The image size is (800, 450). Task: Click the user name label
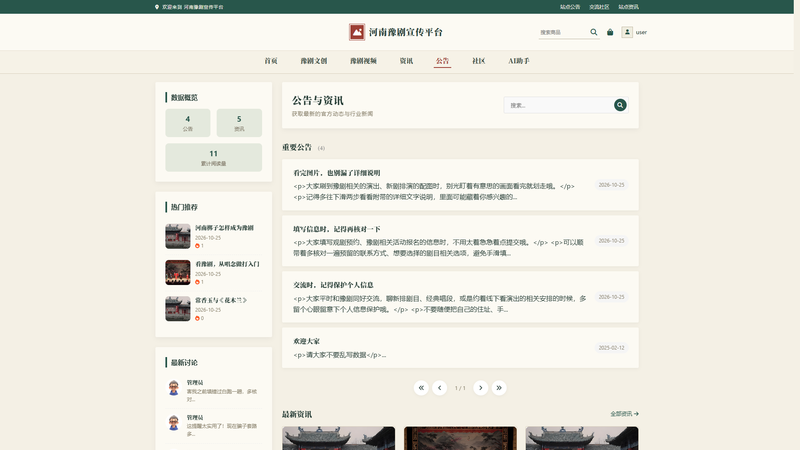pos(641,32)
